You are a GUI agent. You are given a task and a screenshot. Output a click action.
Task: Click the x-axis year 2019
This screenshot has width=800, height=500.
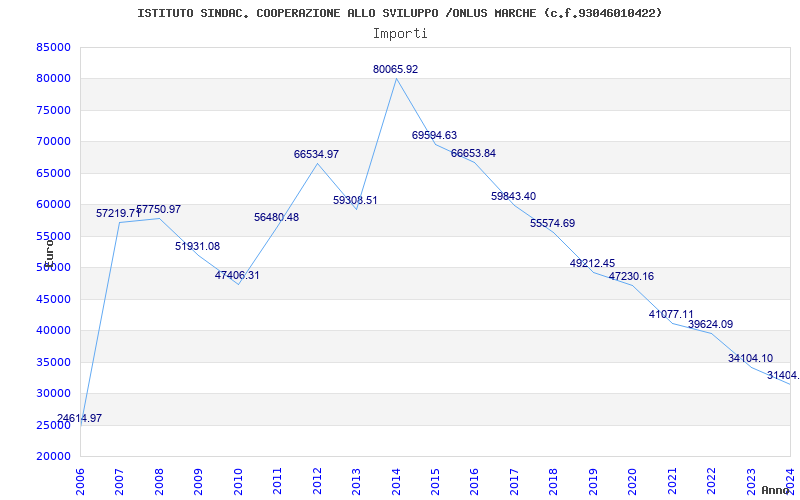click(x=593, y=481)
